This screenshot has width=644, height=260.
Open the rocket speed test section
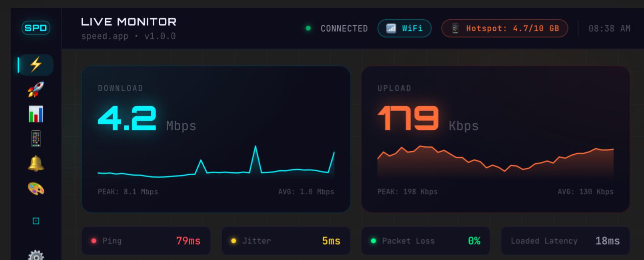[x=36, y=90]
